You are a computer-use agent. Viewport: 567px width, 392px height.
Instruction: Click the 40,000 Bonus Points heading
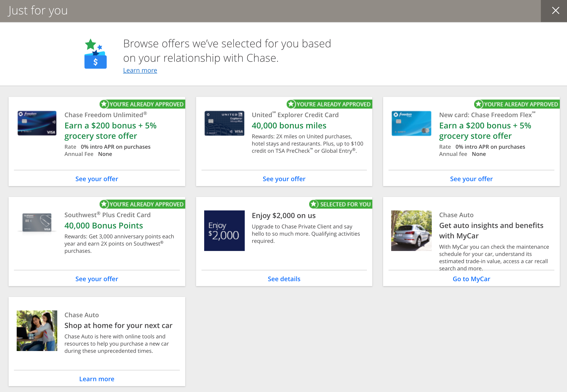tap(103, 226)
